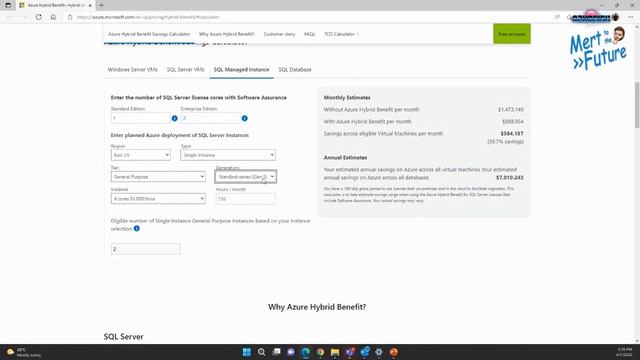Expand the TCO Calculator nav chevron
Viewport: 640px width, 360px height.
(x=358, y=34)
